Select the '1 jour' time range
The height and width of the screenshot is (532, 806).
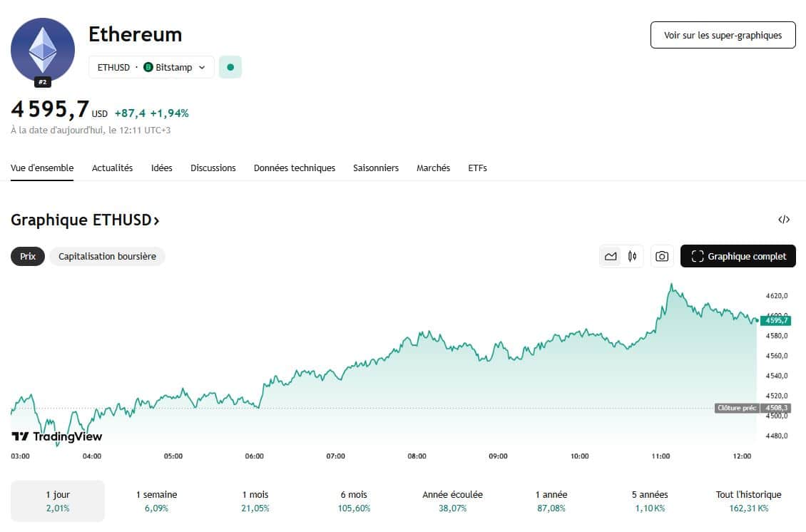(58, 501)
